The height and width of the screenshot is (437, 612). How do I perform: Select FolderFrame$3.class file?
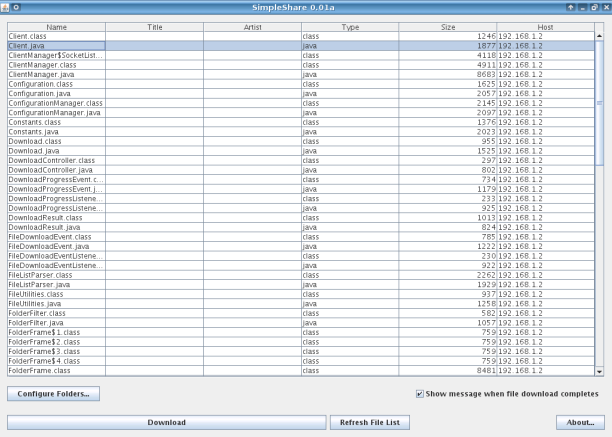point(44,352)
